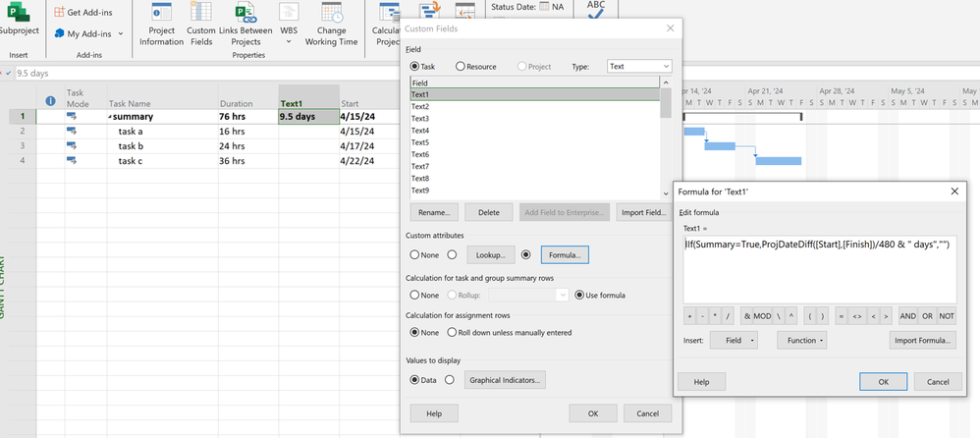Click the Subproject insert icon
This screenshot has width=980, height=438.
[18, 12]
